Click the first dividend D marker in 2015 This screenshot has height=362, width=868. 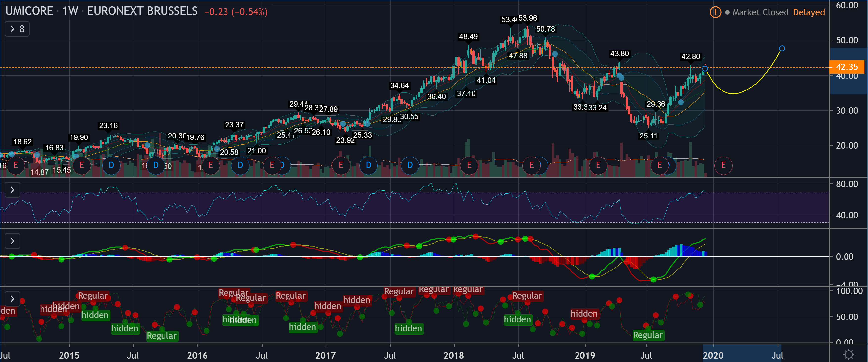coord(111,165)
